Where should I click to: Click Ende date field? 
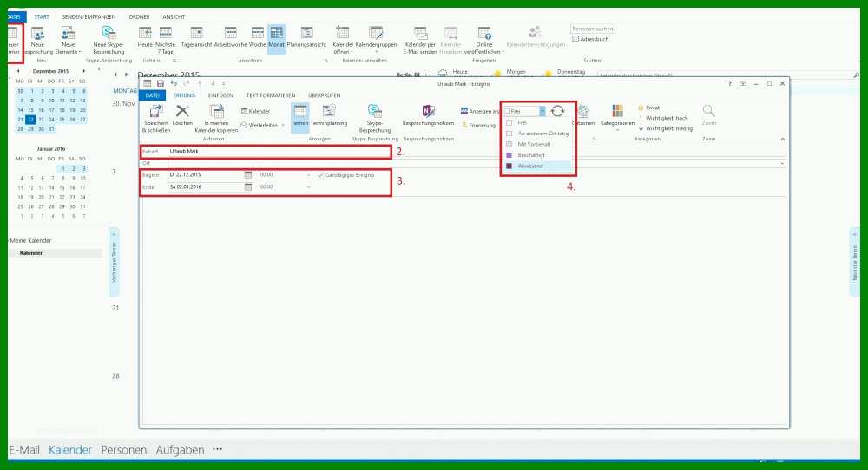pos(206,187)
